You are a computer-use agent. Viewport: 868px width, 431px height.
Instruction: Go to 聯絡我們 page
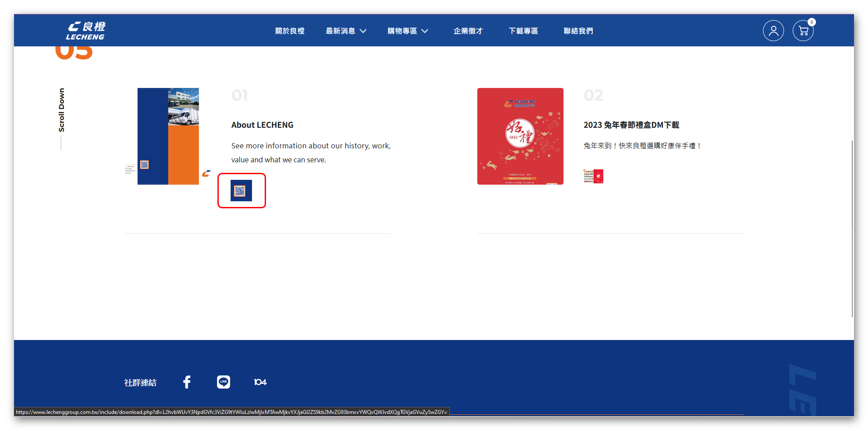(578, 31)
